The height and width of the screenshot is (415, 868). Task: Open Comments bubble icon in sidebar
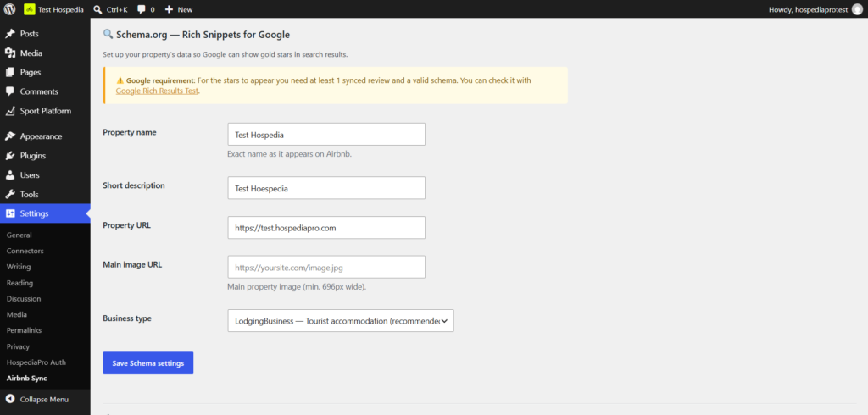[x=10, y=91]
